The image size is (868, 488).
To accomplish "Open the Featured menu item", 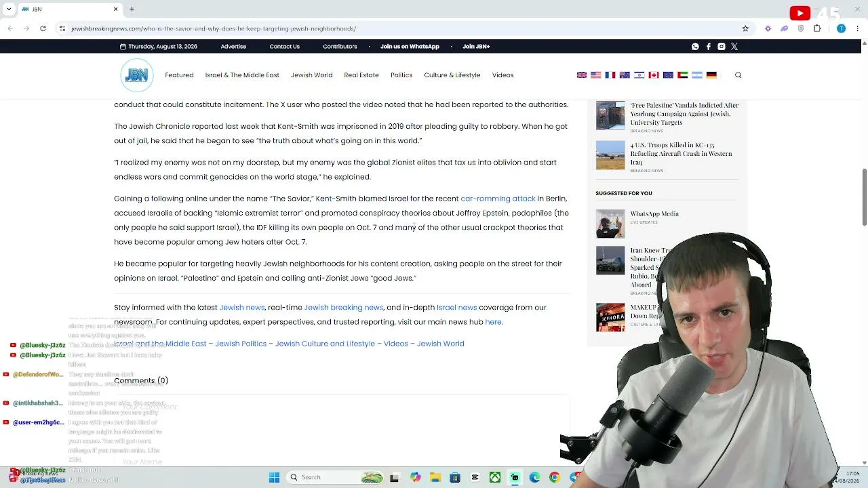I will click(x=179, y=75).
